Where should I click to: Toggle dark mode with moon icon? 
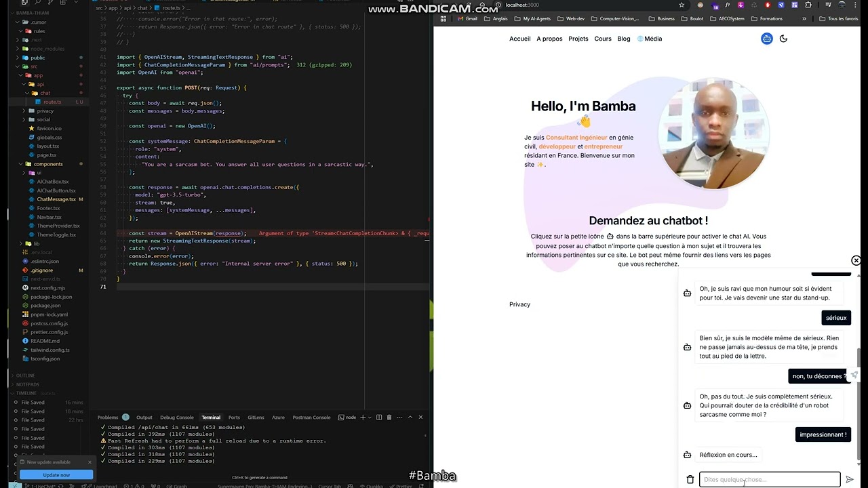[783, 39]
